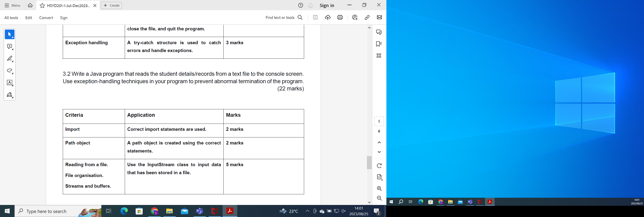Show page thumbnails grid panel
The width and height of the screenshot is (644, 217).
(379, 55)
